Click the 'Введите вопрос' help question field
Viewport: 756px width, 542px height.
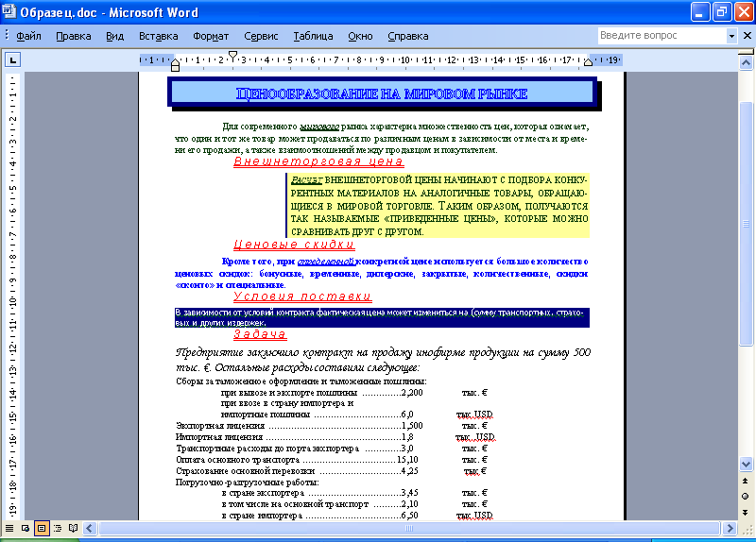(x=661, y=35)
